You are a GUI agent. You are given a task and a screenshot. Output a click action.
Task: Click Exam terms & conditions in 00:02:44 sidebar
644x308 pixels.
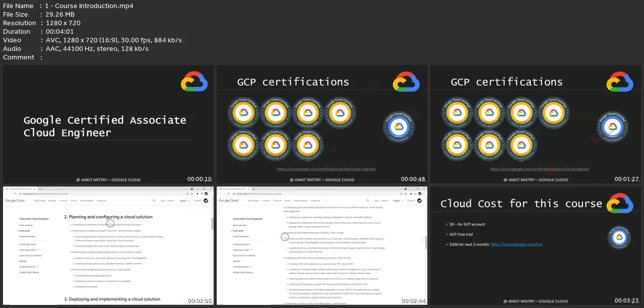tap(244, 256)
